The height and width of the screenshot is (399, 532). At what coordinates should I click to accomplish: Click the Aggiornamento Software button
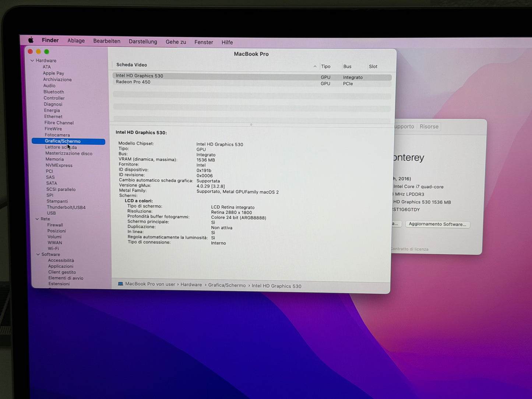point(437,224)
